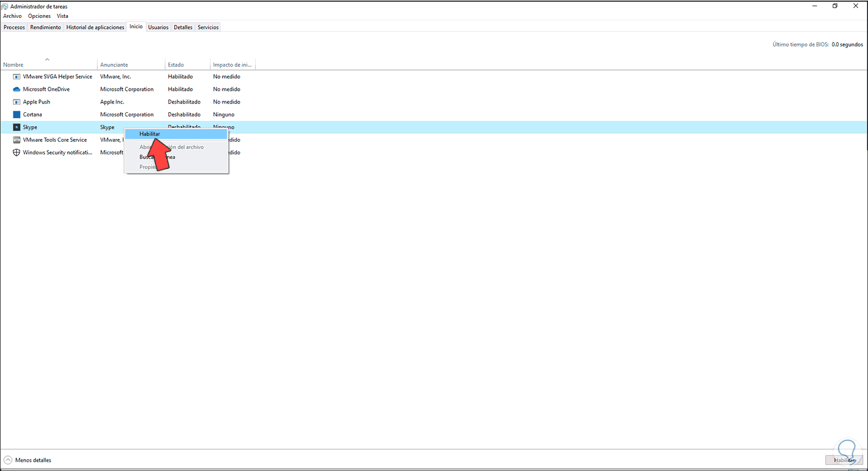Close the Administrador de tareas window
The height and width of the screenshot is (471, 868).
coord(856,6)
